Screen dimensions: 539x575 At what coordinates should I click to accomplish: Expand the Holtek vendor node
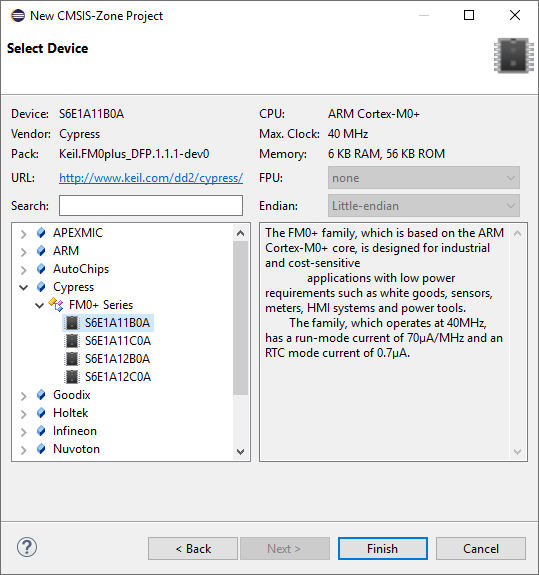[23, 414]
